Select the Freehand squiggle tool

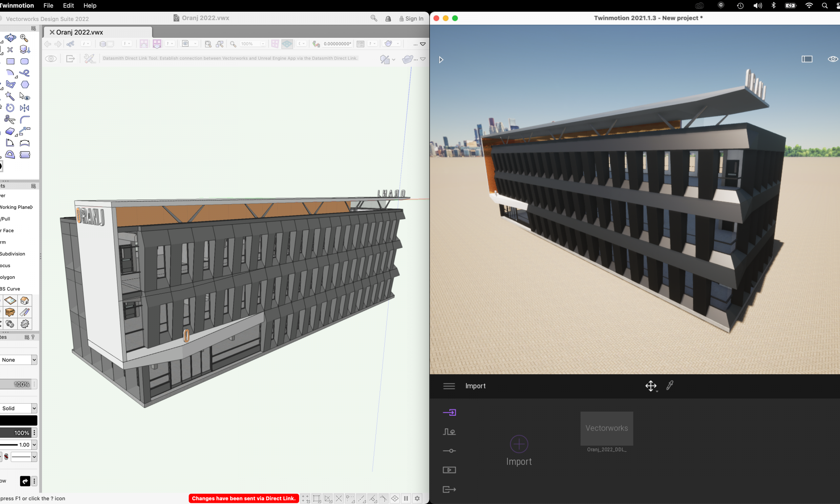tap(24, 73)
